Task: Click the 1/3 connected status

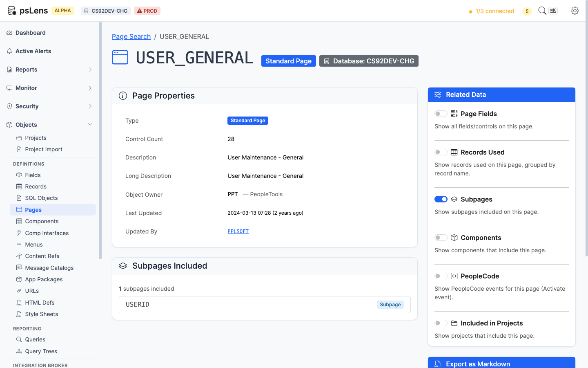Action: [492, 11]
